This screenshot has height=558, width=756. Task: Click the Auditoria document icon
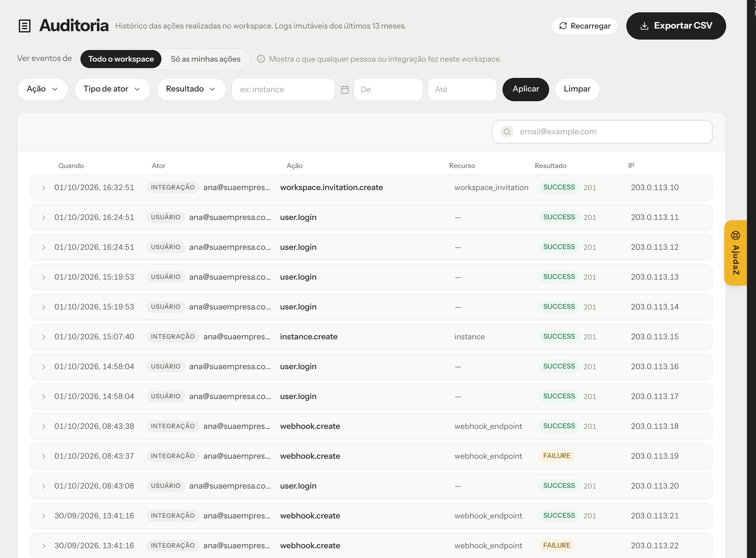[24, 26]
